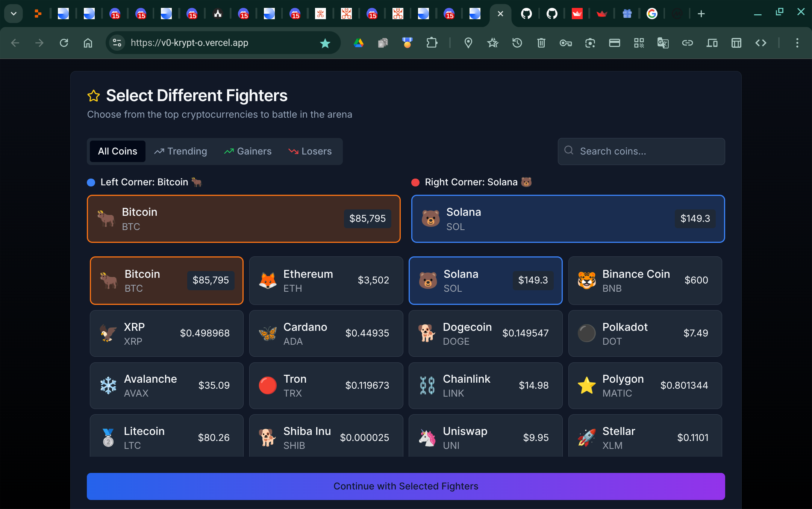Open the site information control in address bar
812x509 pixels.
(x=117, y=43)
